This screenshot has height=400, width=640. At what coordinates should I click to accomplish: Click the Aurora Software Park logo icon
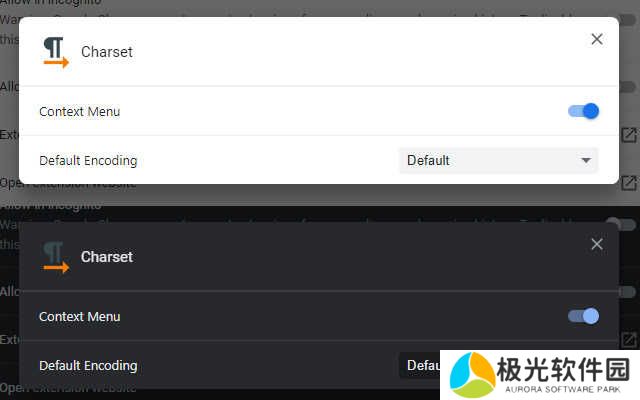[472, 375]
